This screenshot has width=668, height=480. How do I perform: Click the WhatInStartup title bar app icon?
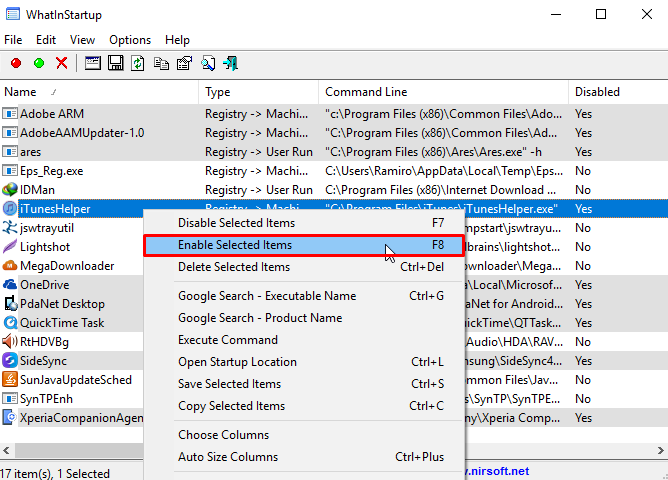coord(13,14)
